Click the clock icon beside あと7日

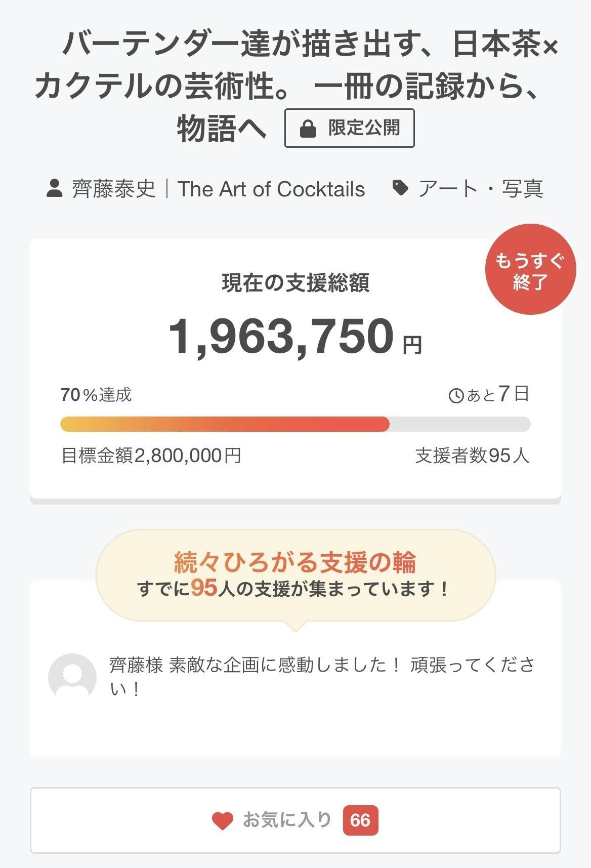(x=456, y=395)
